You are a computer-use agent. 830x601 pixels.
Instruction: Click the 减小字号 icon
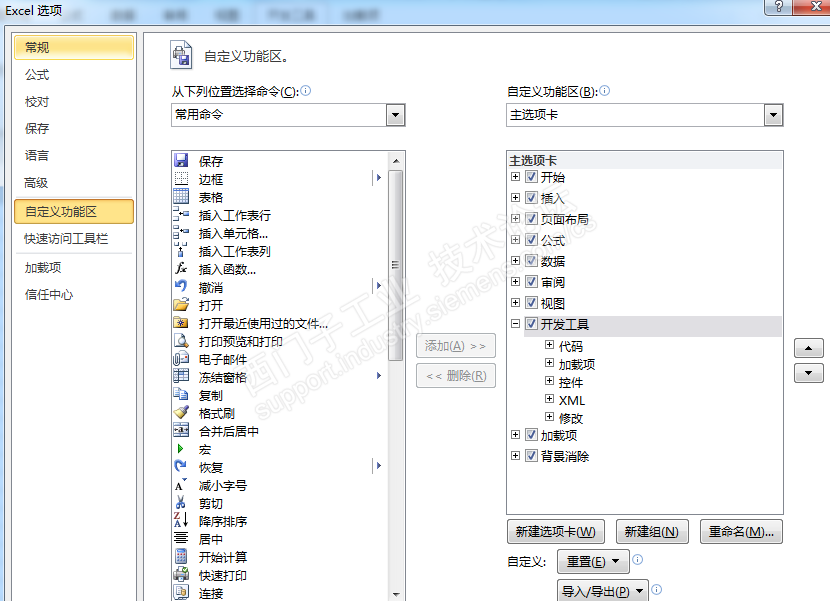pos(181,485)
